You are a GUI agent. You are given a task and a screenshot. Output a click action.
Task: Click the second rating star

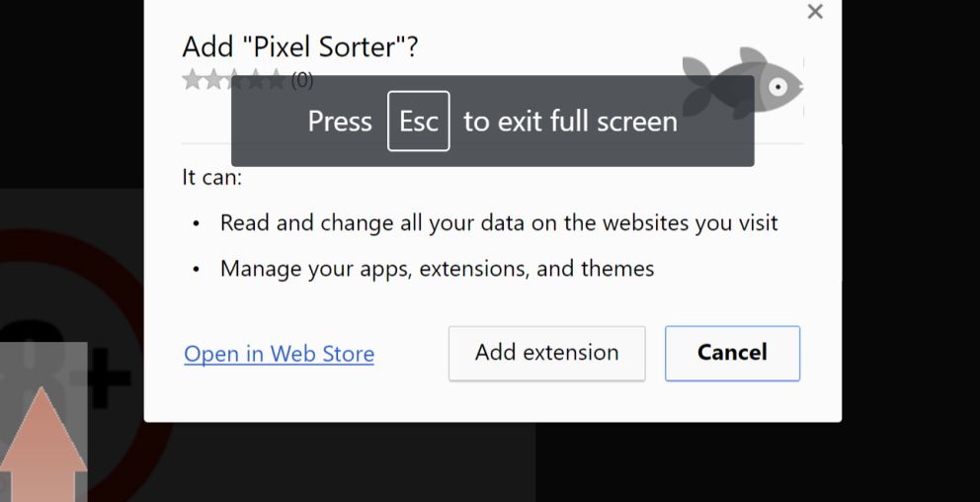(212, 80)
